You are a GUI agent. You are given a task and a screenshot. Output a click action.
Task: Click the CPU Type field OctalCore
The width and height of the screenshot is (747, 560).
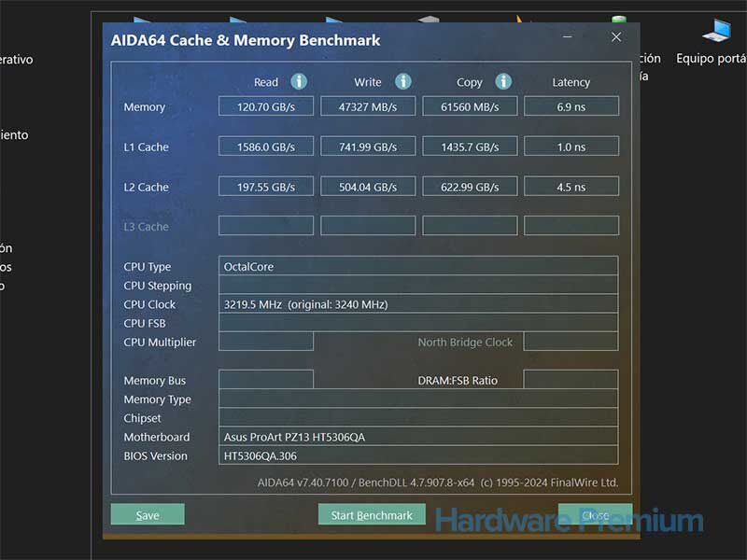[418, 266]
